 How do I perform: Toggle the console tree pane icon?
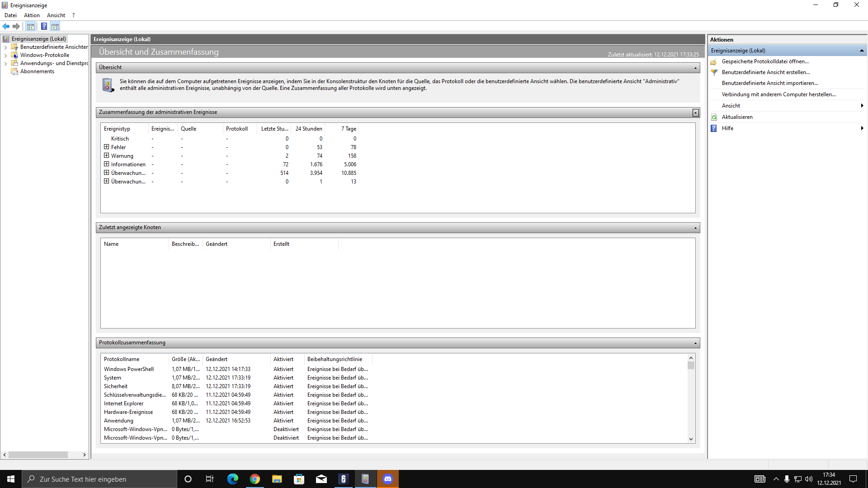point(30,26)
